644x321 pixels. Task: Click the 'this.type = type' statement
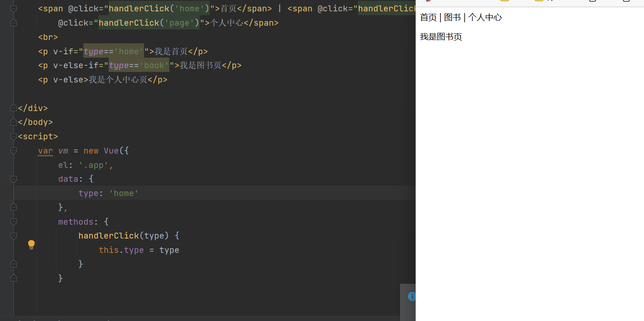(x=139, y=250)
